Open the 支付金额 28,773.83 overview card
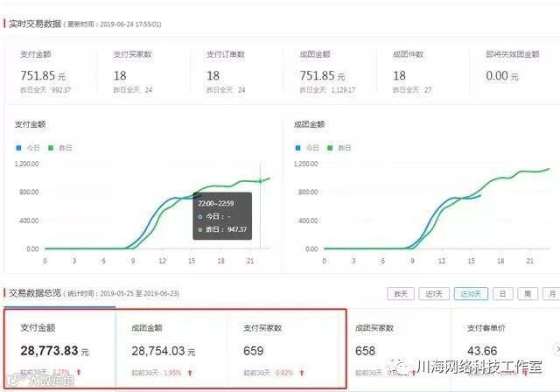This screenshot has width=560, height=392. click(x=59, y=348)
